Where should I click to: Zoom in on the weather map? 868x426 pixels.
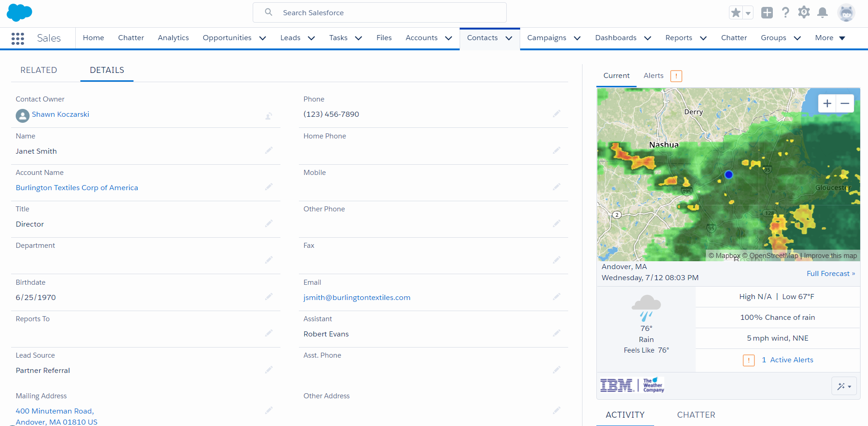point(827,103)
